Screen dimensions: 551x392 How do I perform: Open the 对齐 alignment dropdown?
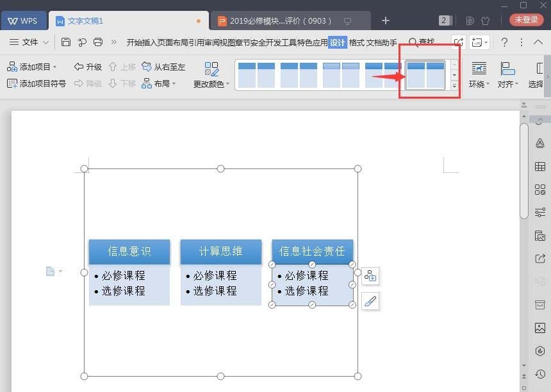tap(508, 75)
